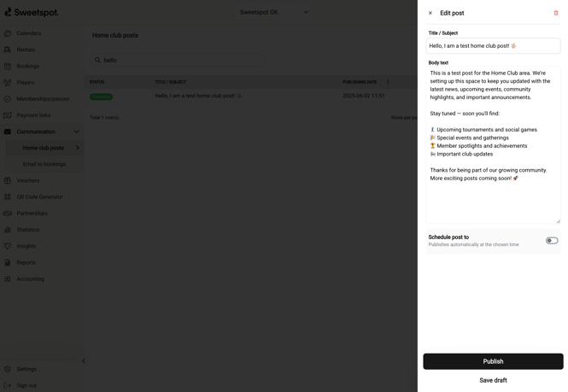Image resolution: width=568 pixels, height=392 pixels.
Task: Open Memberships/passes
Action: pyautogui.click(x=43, y=98)
